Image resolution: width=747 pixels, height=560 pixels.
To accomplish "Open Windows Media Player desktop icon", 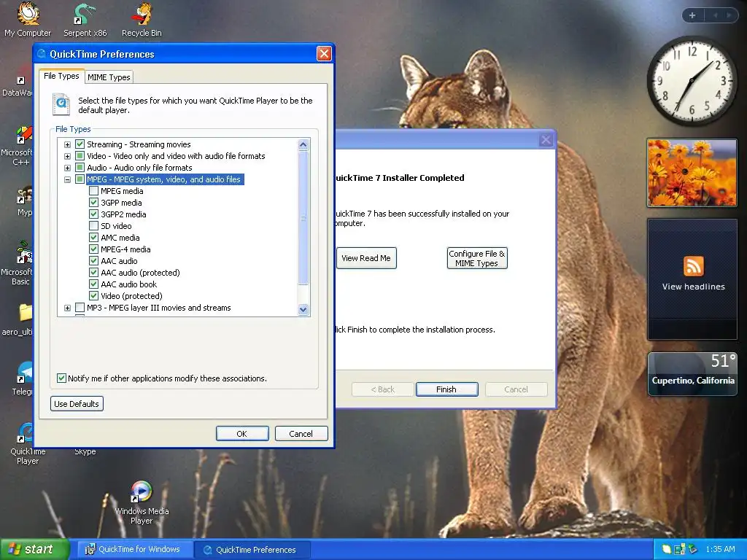I will pyautogui.click(x=142, y=503).
